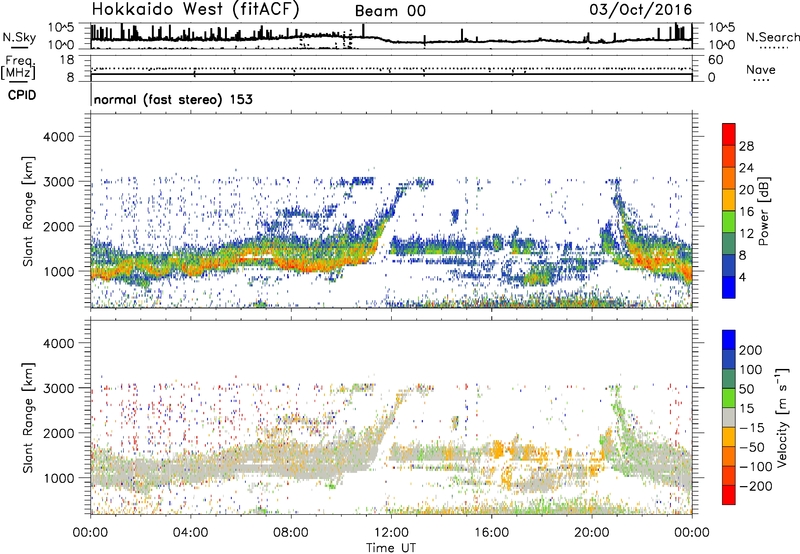Screen dimensions: 800x554
Task: Click the 'Velocity [m s⁻¹]' color bar label
Action: tap(781, 417)
